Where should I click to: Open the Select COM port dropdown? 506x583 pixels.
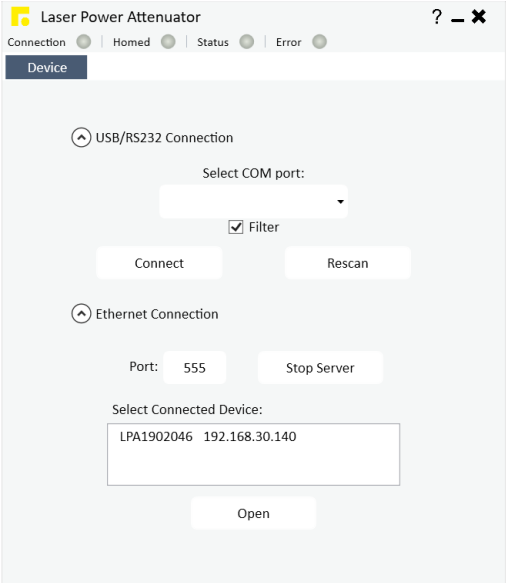[254, 202]
